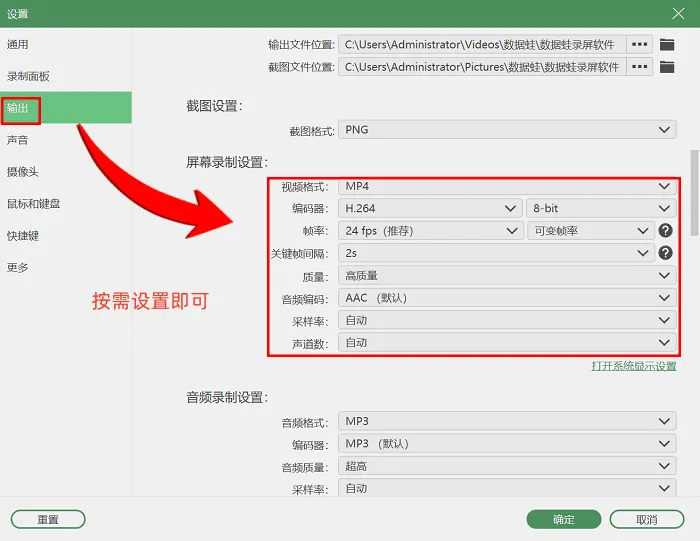Browse screenshot file location with three-dot button
The height and width of the screenshot is (541, 700).
point(639,67)
